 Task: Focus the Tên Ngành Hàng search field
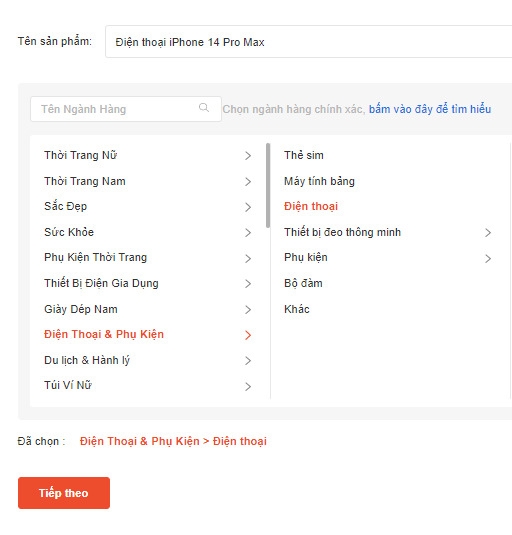coord(126,109)
